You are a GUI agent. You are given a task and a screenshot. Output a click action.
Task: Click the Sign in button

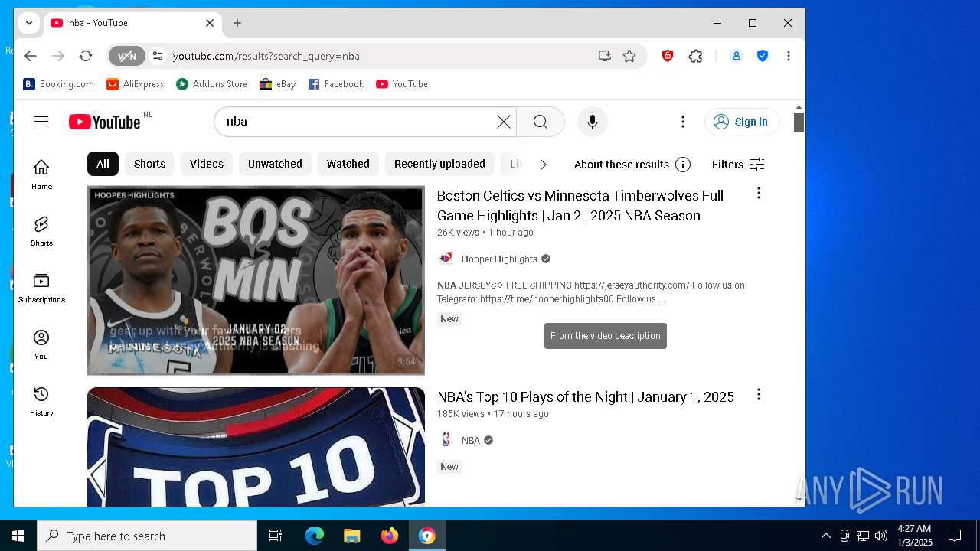click(742, 122)
